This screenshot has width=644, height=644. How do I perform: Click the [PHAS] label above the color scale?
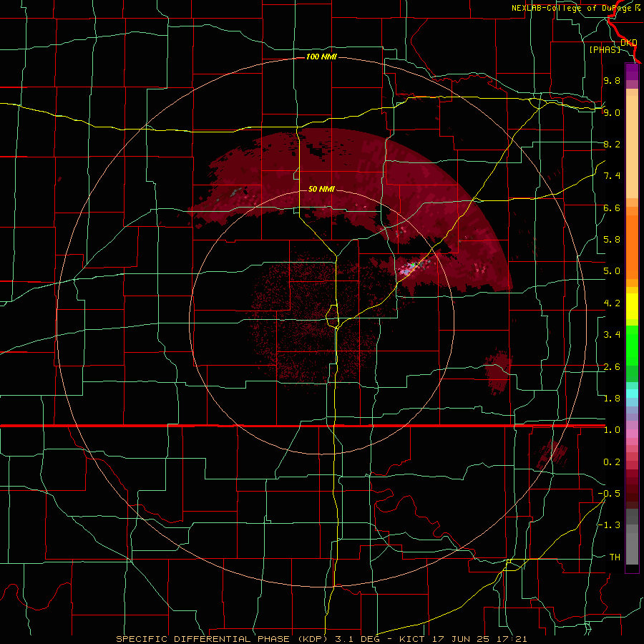(605, 49)
